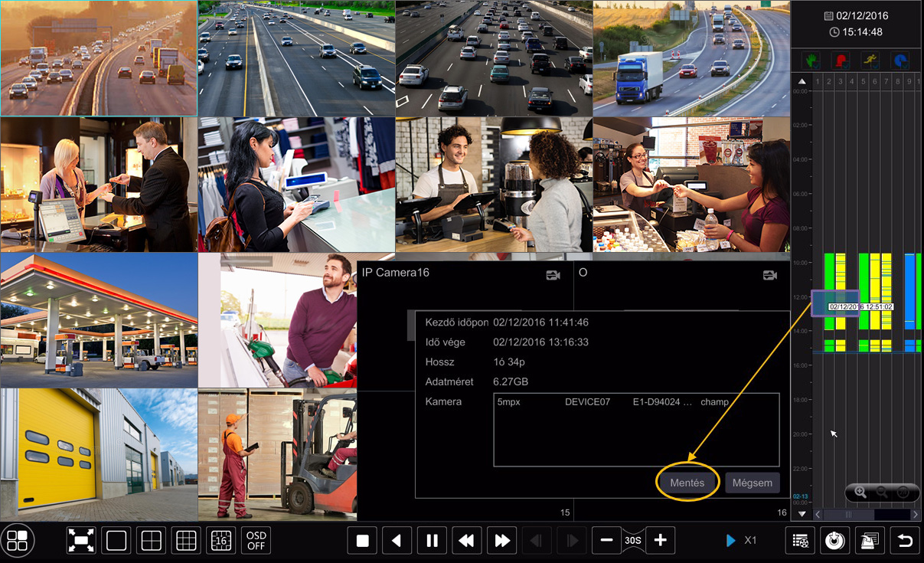Click the Mentés button
The image size is (924, 563).
click(x=687, y=483)
